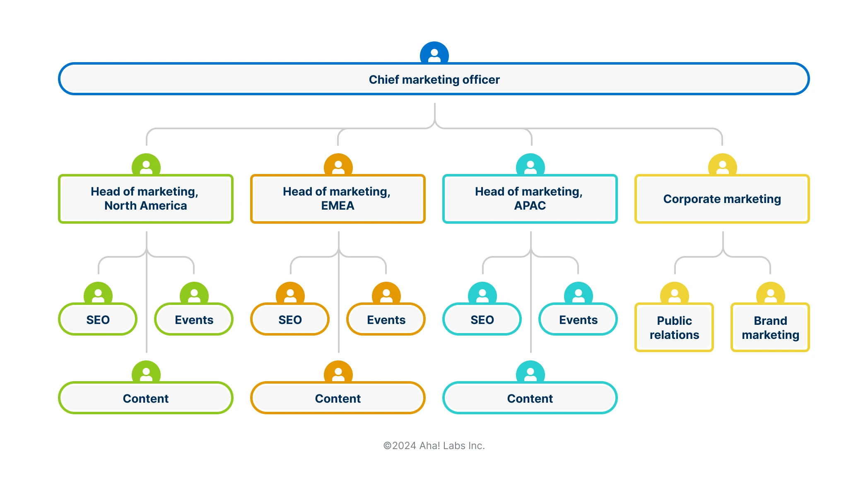Select Head of marketing, North America box
Viewport: 868px width, 493px height.
click(x=146, y=199)
